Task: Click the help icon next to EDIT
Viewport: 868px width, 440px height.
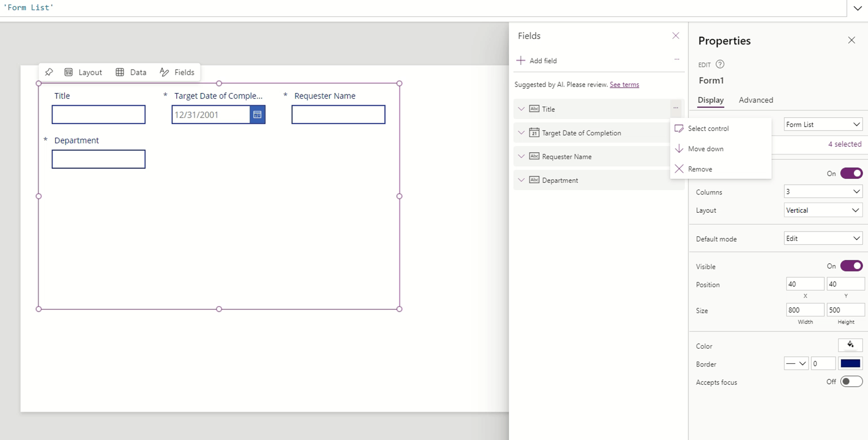Action: pos(720,64)
